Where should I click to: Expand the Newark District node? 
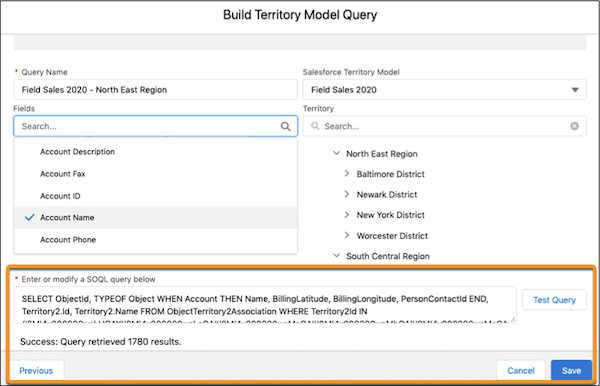point(347,194)
